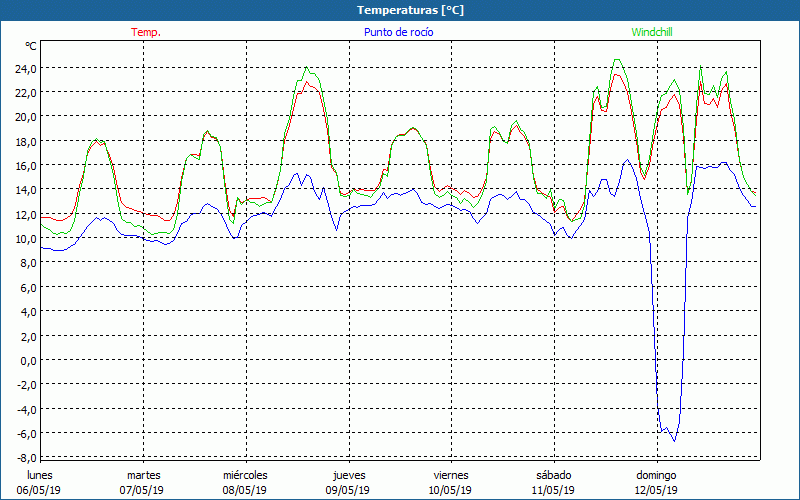Click the dew point minimum dip on domingo

pos(674,441)
